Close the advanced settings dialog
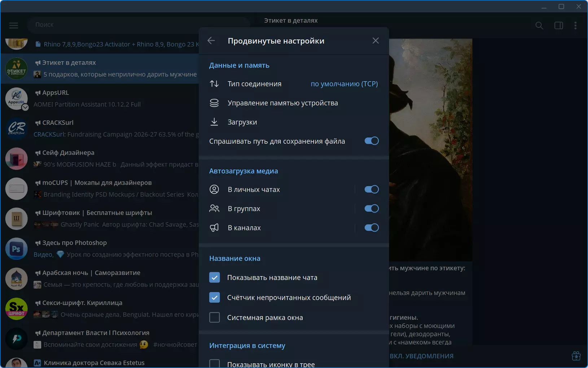Viewport: 588px width, 368px height. click(x=376, y=40)
